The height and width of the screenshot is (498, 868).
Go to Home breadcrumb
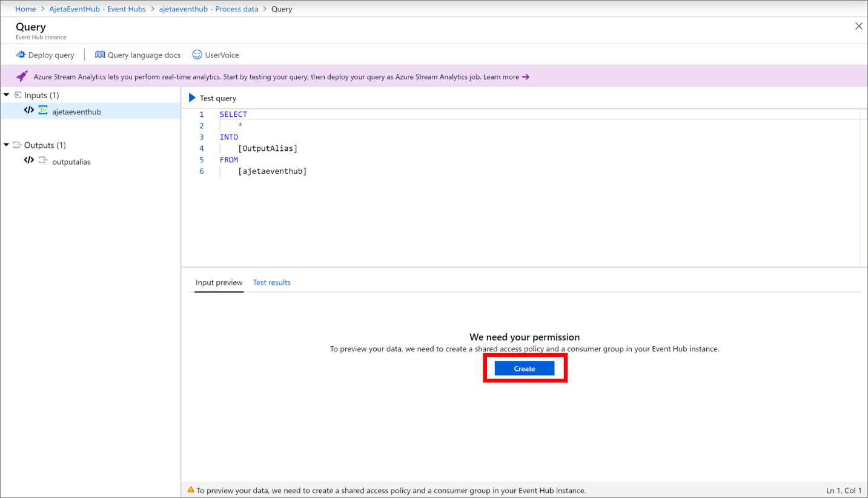[x=25, y=9]
